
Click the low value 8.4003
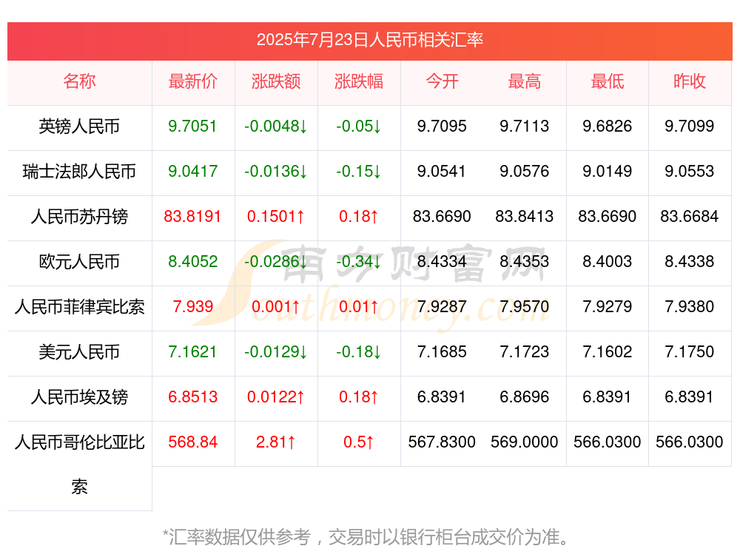pyautogui.click(x=608, y=261)
